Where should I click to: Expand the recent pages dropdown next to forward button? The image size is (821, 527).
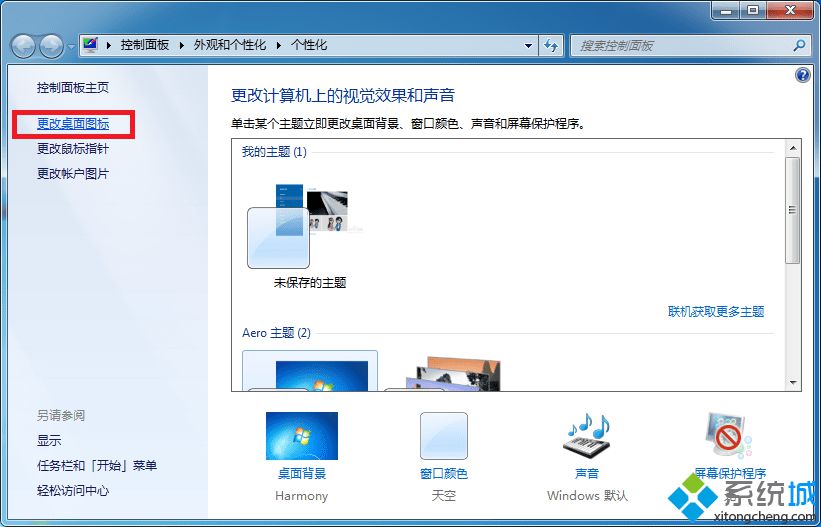pyautogui.click(x=71, y=46)
